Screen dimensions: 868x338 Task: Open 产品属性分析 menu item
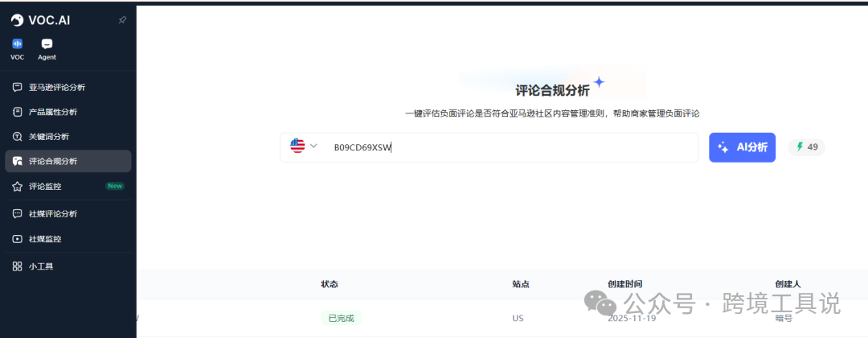tap(68, 112)
